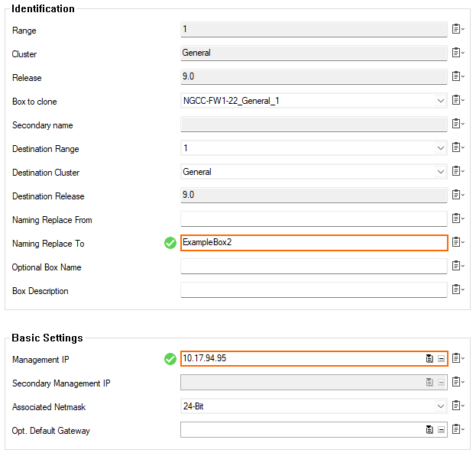Click minus icon in Opt. Default Gateway field

441,429
